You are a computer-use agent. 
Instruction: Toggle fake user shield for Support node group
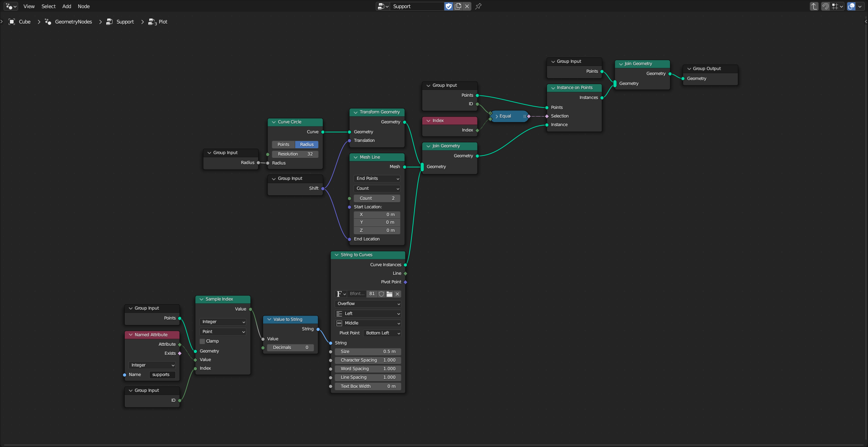[x=448, y=6]
